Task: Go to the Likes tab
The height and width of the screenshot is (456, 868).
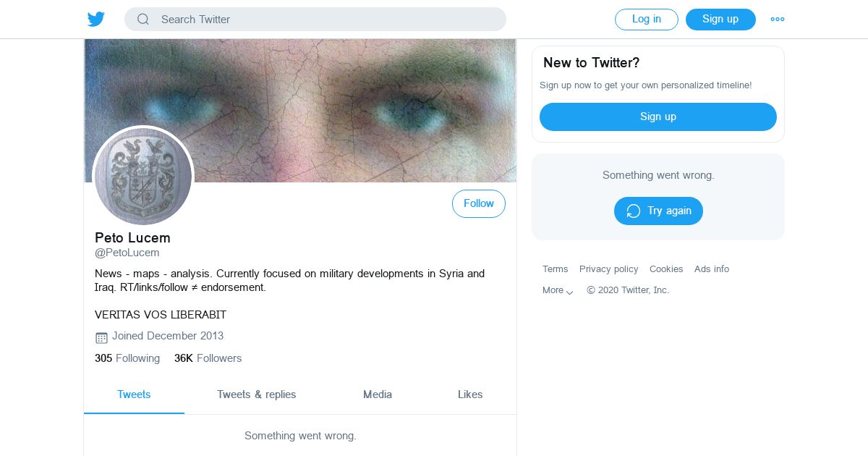Action: tap(470, 394)
